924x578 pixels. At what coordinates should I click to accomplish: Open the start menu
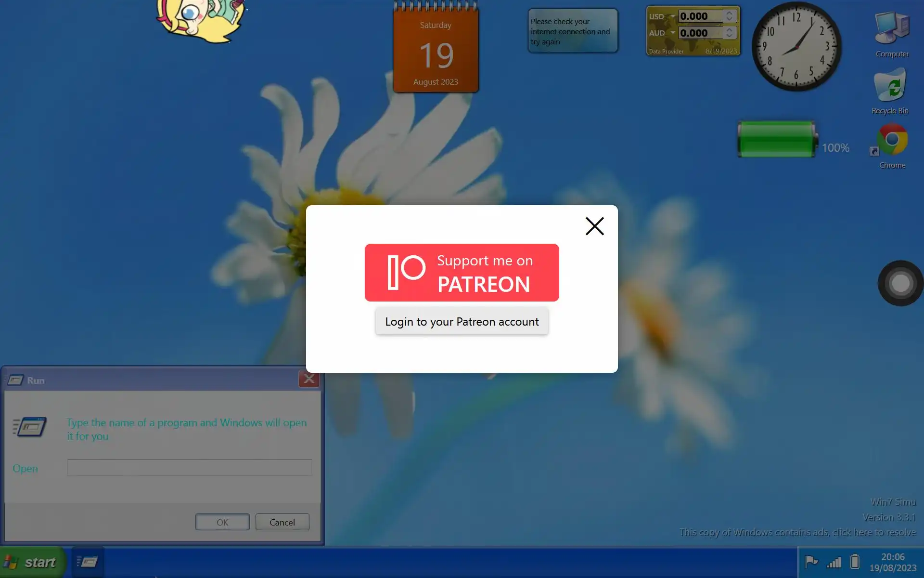click(32, 562)
